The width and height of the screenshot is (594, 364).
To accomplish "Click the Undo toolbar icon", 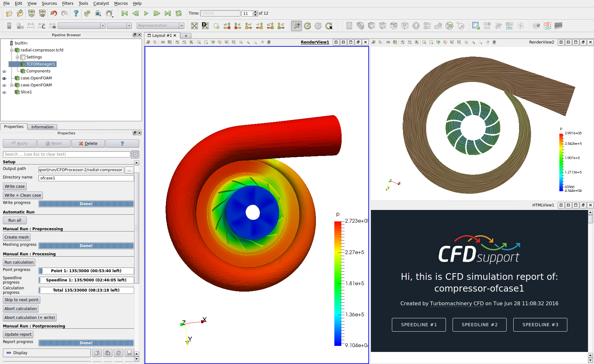I will coord(53,13).
